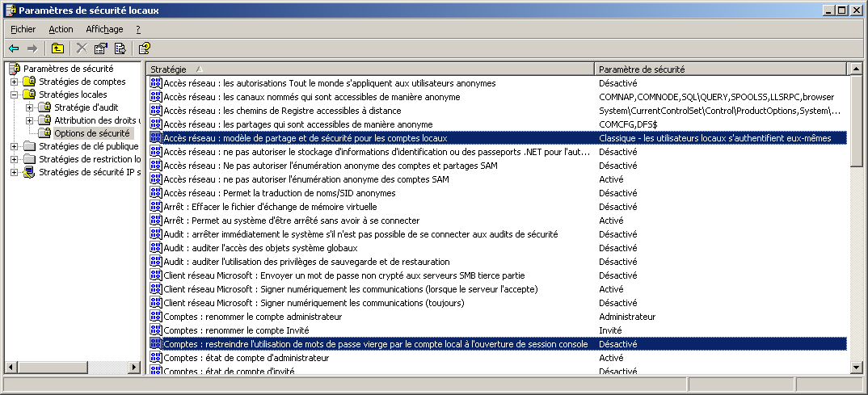
Task: Click the Stratégies de clé publique folder icon
Action: click(30, 146)
